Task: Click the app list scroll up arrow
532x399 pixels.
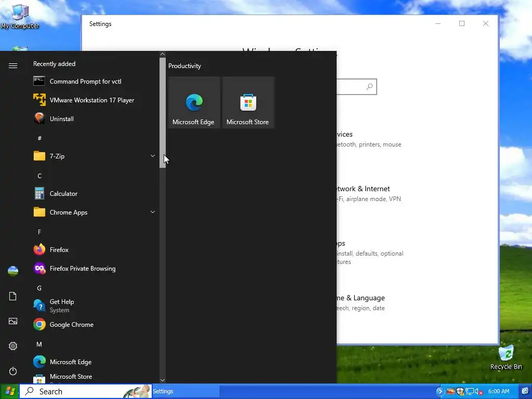Action: tap(163, 54)
